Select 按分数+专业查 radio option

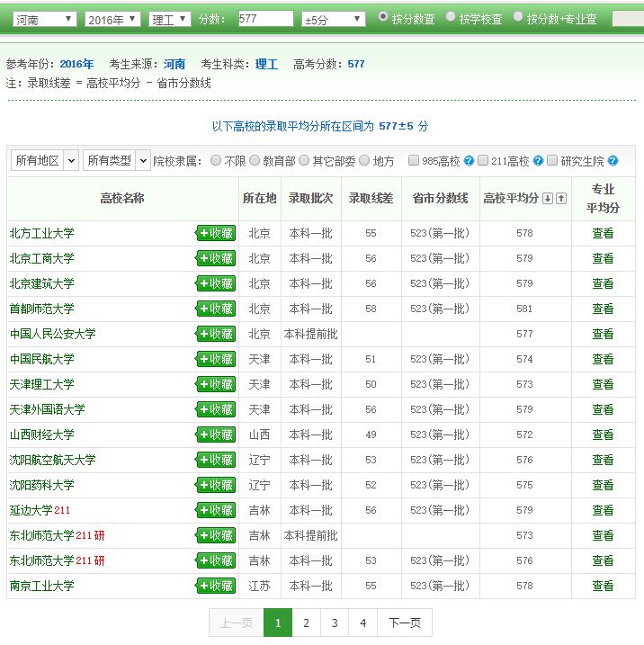click(x=518, y=16)
